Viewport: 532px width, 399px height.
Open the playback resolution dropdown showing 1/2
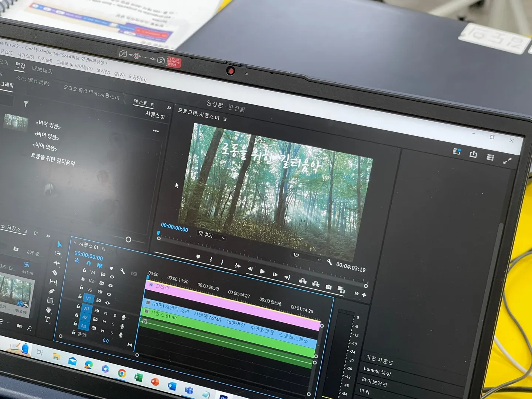[307, 257]
